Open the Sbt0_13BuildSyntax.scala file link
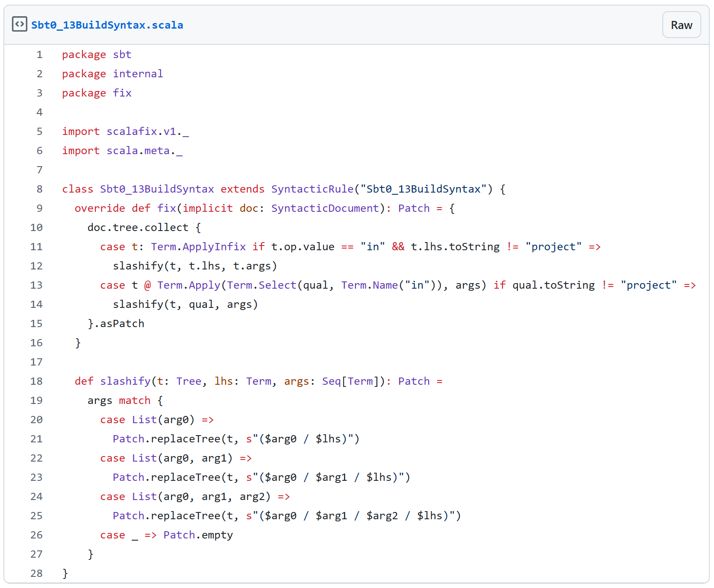Image resolution: width=714 pixels, height=588 pixels. (x=107, y=25)
